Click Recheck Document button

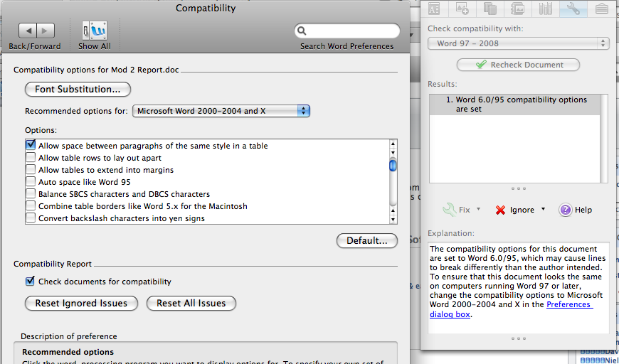pyautogui.click(x=518, y=65)
